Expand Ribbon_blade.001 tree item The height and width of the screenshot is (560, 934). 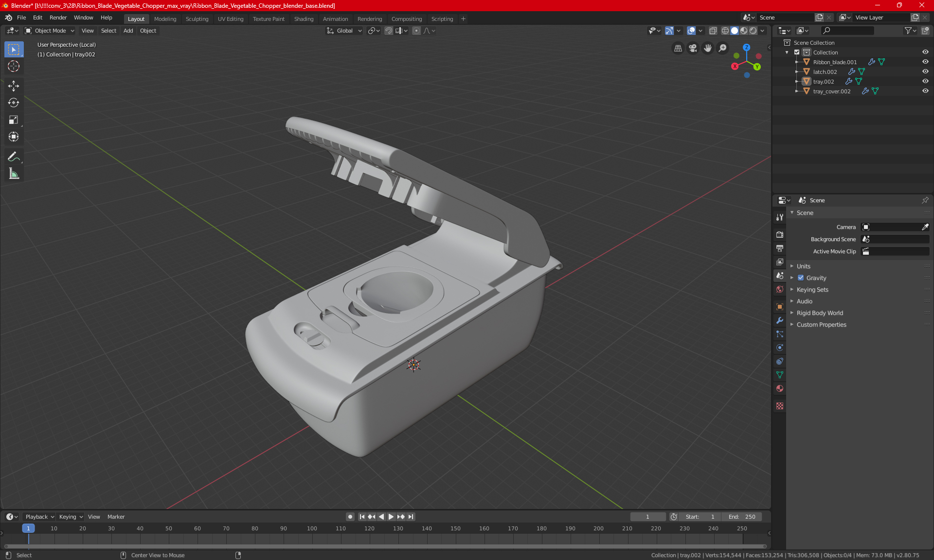click(797, 62)
